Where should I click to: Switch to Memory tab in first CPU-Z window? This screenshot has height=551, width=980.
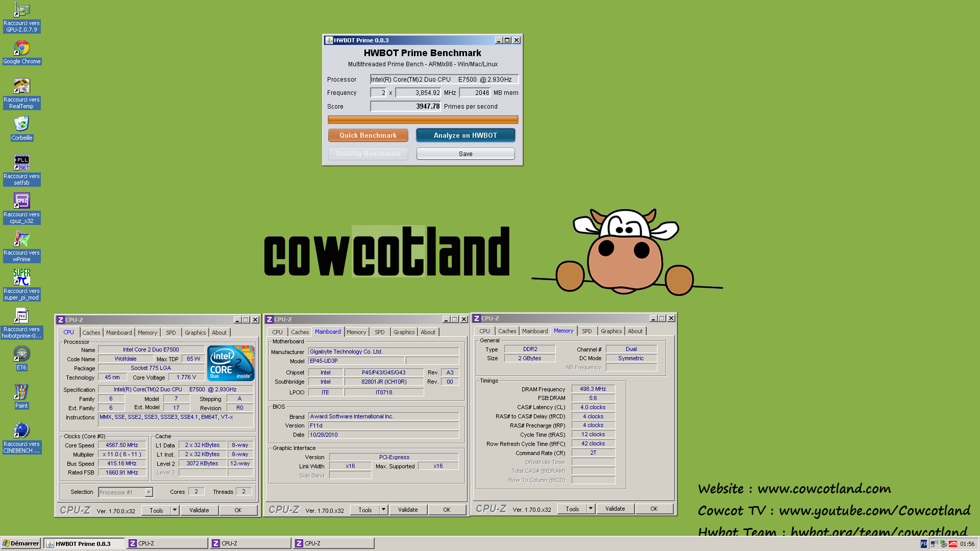click(148, 333)
